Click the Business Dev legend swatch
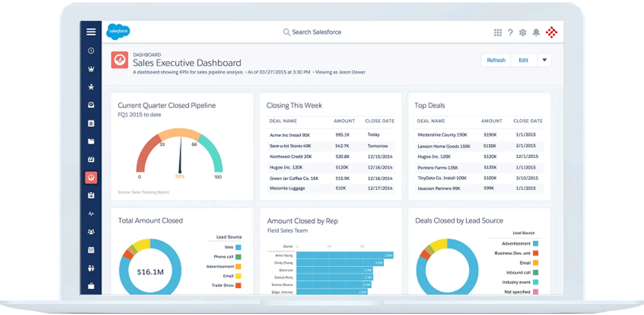Image resolution: width=644 pixels, height=315 pixels. 536,253
